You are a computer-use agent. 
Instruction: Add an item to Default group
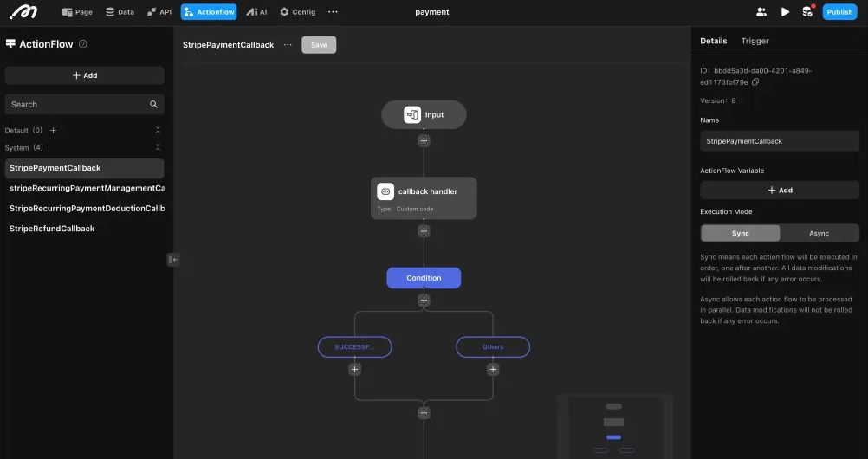click(53, 130)
